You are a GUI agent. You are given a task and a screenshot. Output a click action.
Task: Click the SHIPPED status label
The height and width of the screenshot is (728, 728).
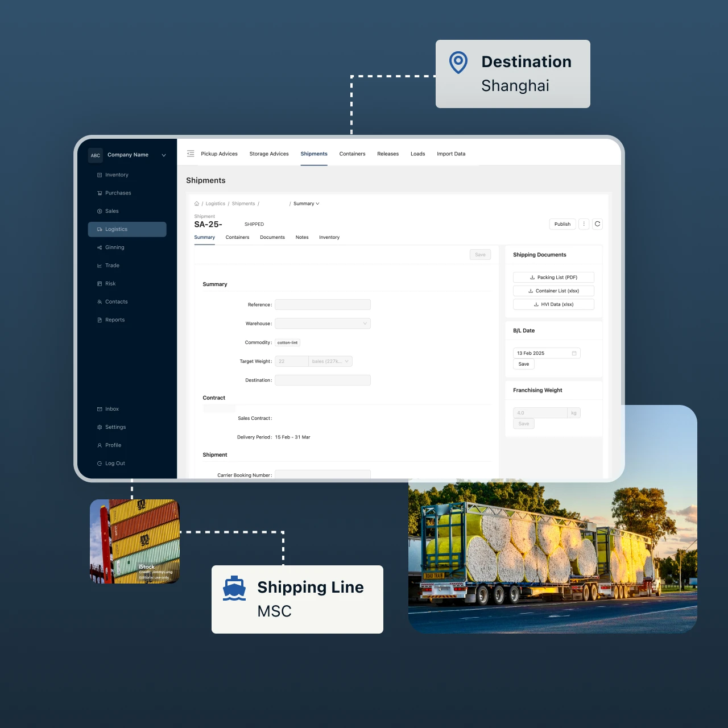click(254, 225)
